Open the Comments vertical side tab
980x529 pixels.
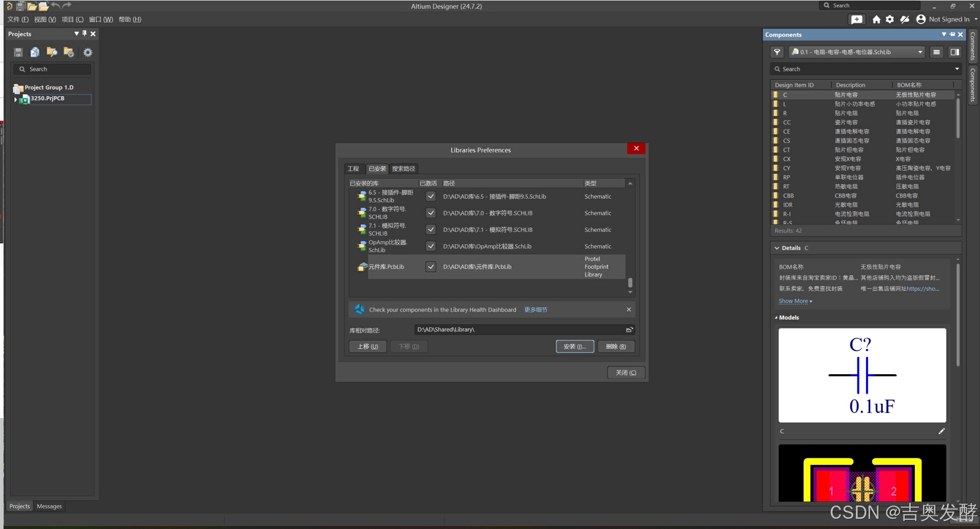coord(973,46)
